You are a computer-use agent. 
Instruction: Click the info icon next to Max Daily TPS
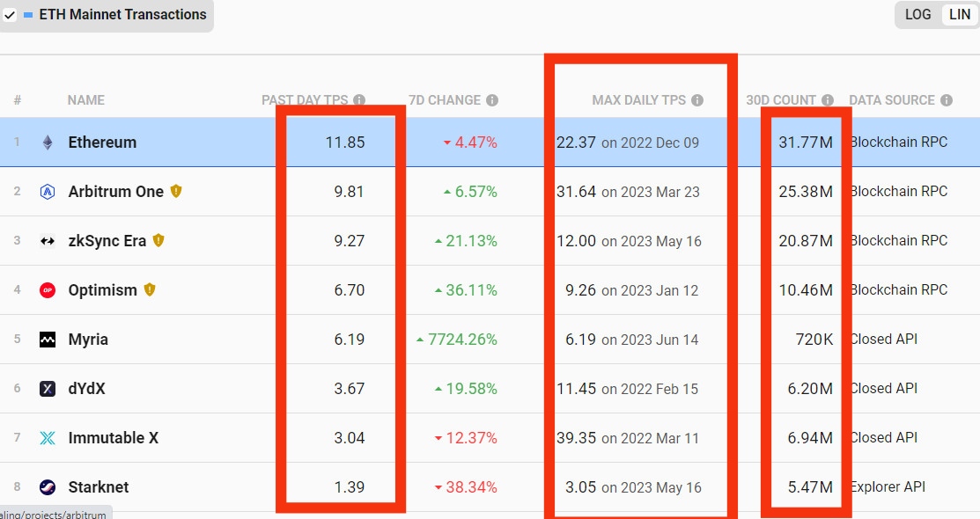(697, 100)
